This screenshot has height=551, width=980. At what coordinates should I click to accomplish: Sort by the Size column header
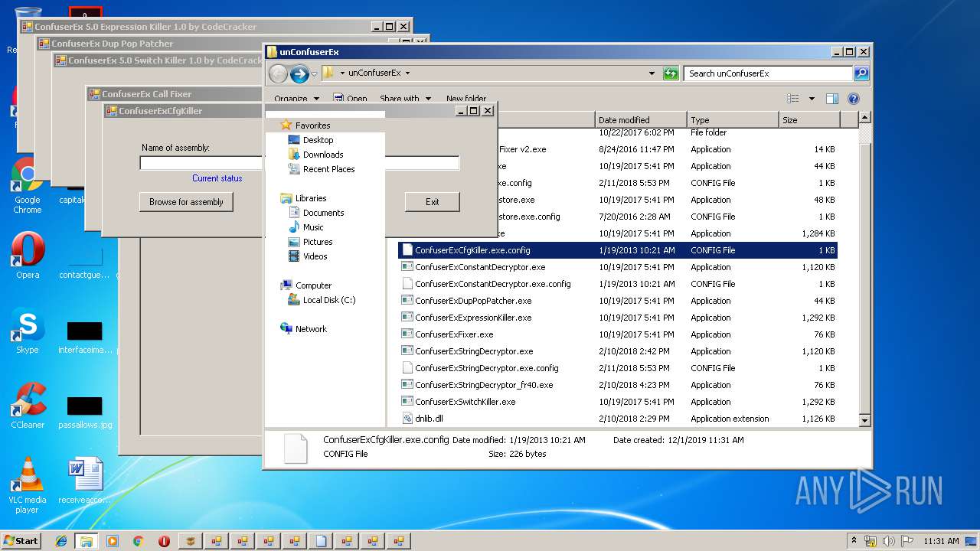(x=809, y=120)
